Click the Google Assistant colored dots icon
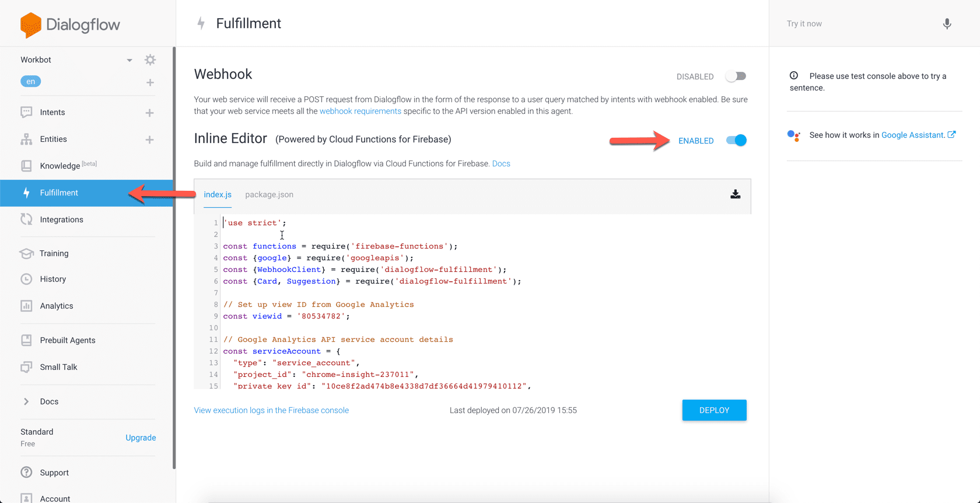 pyautogui.click(x=794, y=136)
